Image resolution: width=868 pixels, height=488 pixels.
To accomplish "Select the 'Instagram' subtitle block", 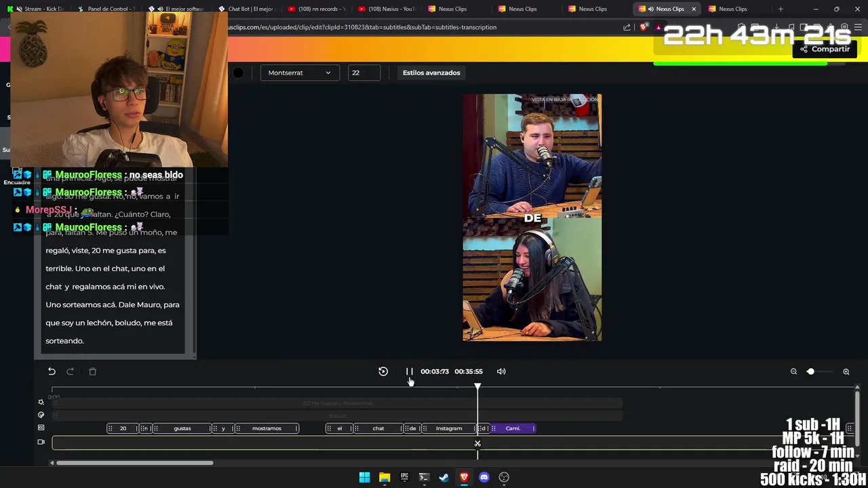I will tap(448, 428).
